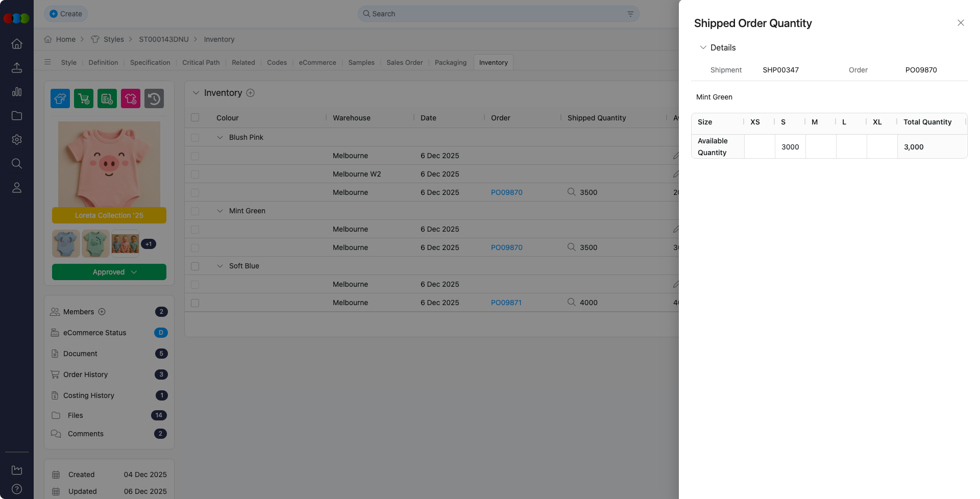Check the select-all checkbox in table header

click(x=195, y=117)
